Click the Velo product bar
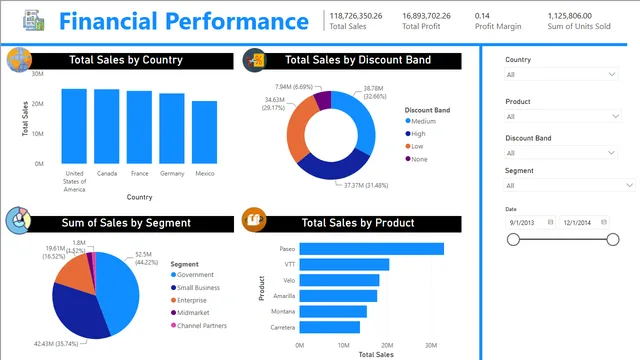Image resolution: width=640 pixels, height=360 pixels. pyautogui.click(x=339, y=280)
